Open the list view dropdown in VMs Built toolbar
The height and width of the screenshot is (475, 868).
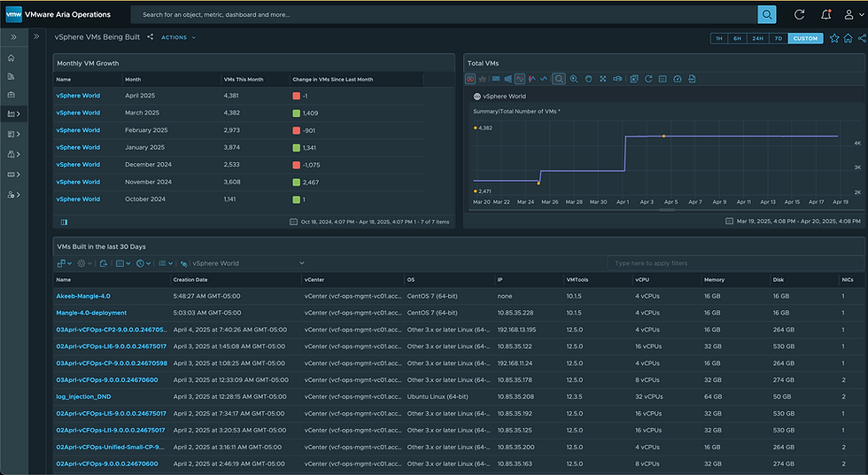coord(166,263)
